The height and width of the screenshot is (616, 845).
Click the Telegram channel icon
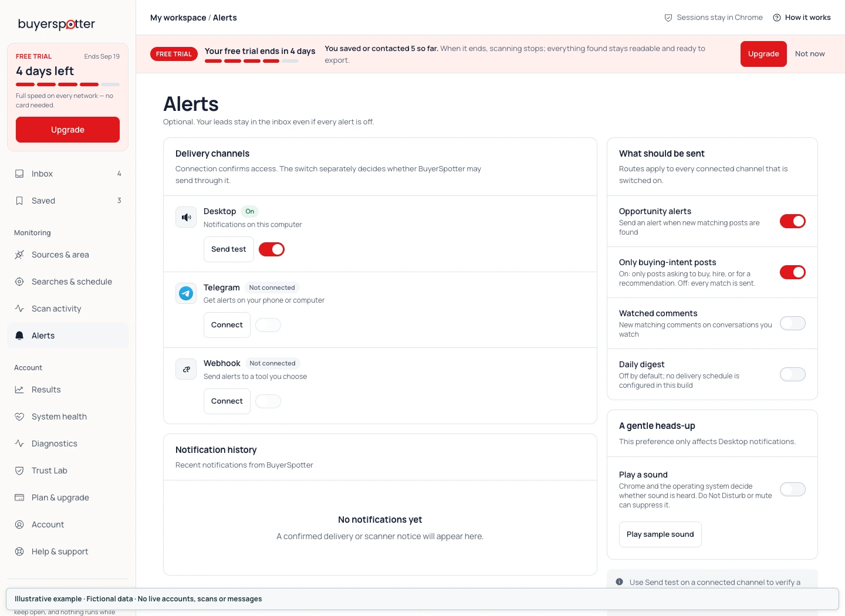pos(186,293)
